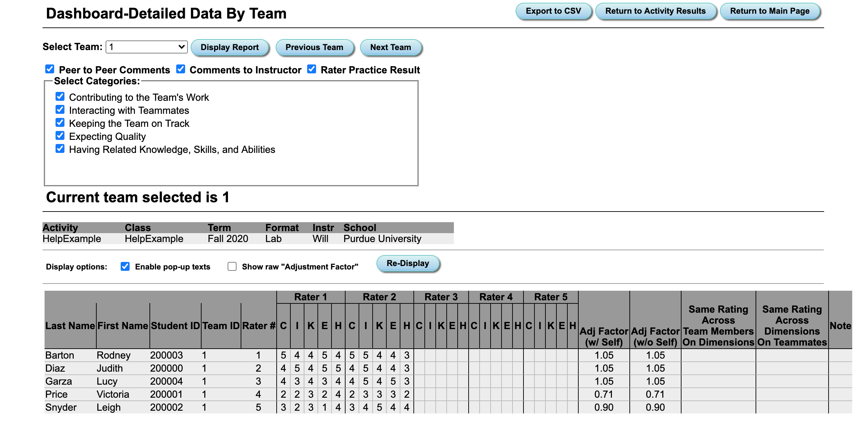The width and height of the screenshot is (868, 421).
Task: Click the Display Report button
Action: [x=230, y=47]
